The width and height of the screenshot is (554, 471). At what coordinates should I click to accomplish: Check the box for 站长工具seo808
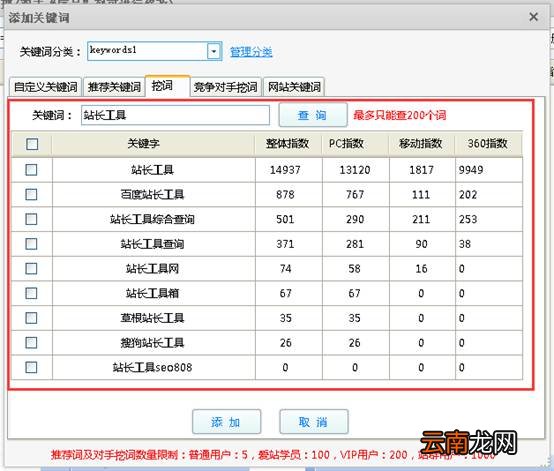(x=31, y=367)
